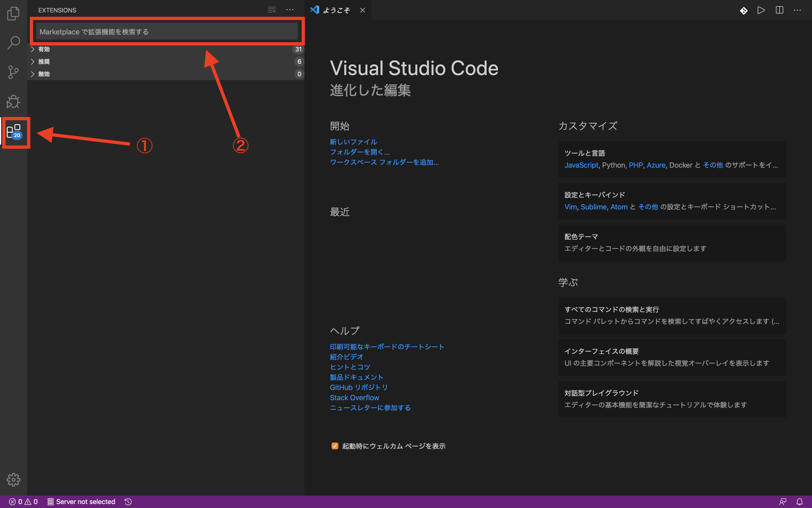The image size is (812, 508).
Task: Split the editor to the right
Action: (x=780, y=10)
